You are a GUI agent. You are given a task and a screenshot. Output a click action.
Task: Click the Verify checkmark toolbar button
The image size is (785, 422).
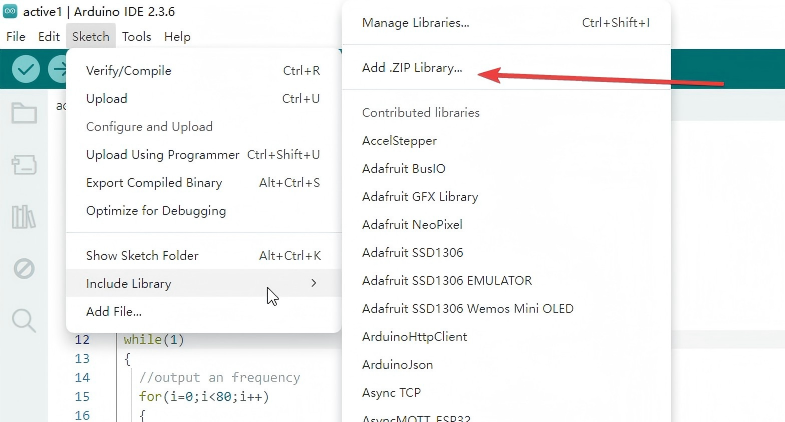point(26,69)
